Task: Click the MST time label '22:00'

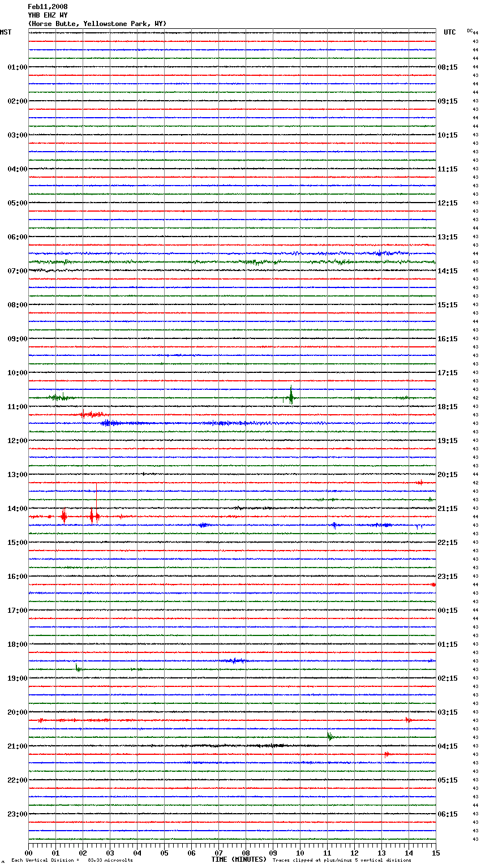Action: [18, 780]
